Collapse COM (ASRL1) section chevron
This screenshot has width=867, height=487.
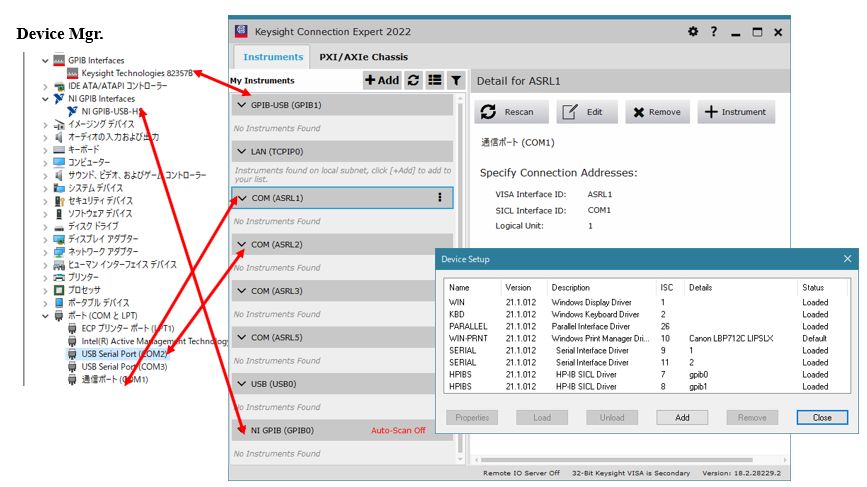[x=242, y=197]
